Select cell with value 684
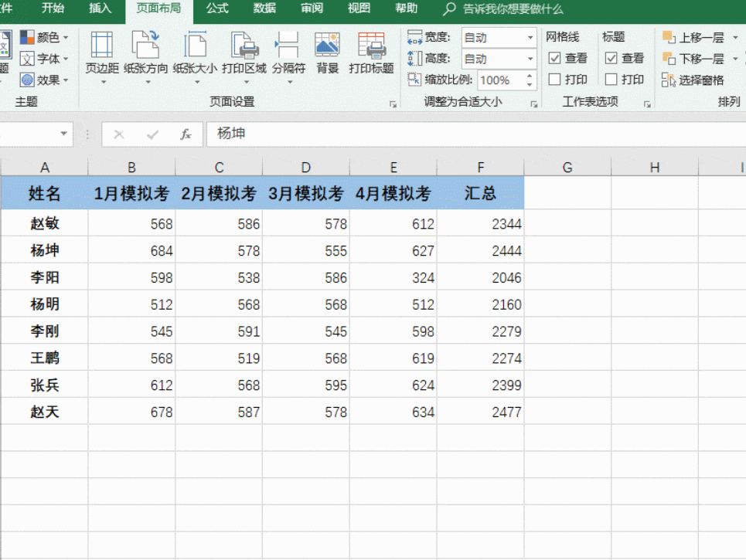This screenshot has height=560, width=746. pos(131,250)
